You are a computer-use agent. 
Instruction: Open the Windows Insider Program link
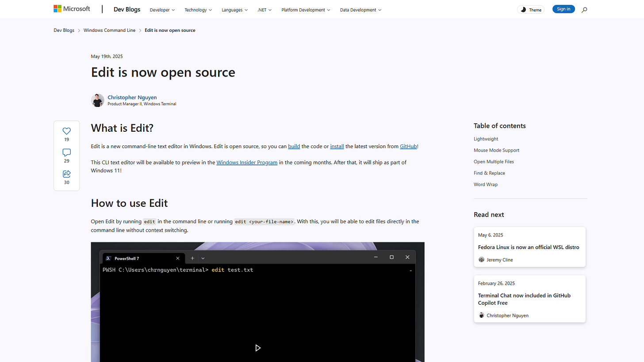point(247,162)
